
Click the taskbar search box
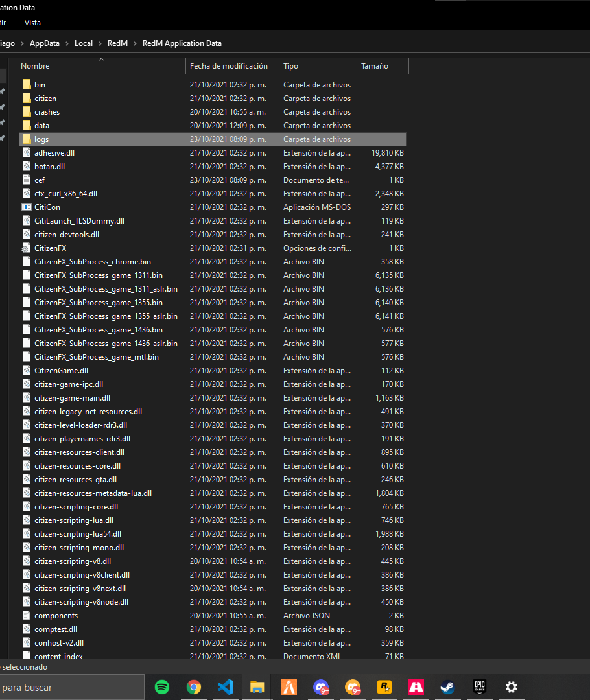71,688
